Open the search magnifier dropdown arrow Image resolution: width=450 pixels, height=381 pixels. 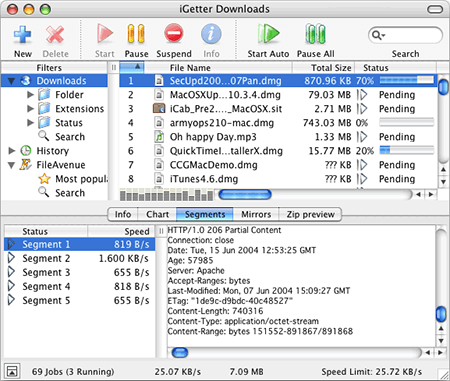[x=378, y=35]
